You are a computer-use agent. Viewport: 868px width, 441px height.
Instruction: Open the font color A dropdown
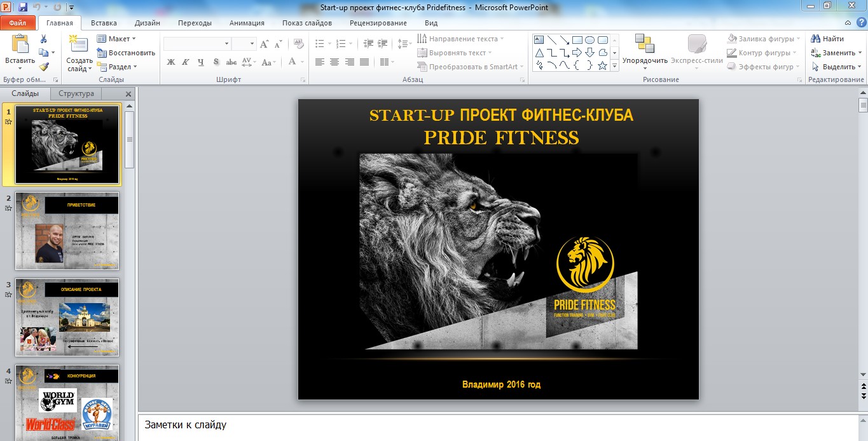click(x=296, y=62)
